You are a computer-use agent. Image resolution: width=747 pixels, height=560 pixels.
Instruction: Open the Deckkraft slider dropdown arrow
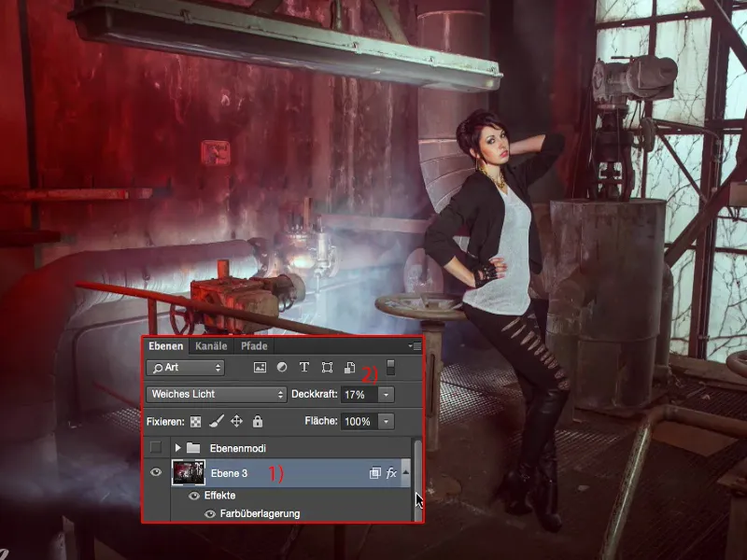pos(386,395)
